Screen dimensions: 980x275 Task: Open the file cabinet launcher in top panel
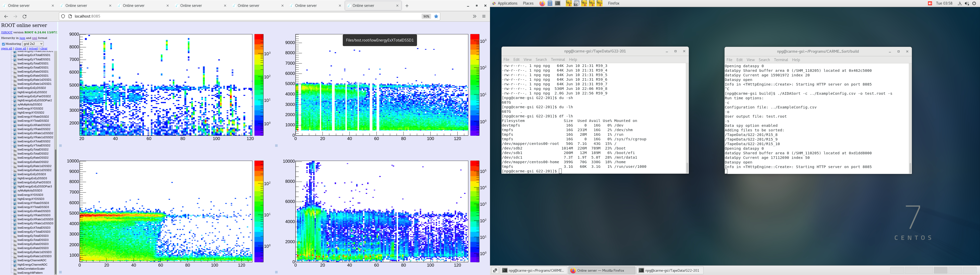(550, 3)
